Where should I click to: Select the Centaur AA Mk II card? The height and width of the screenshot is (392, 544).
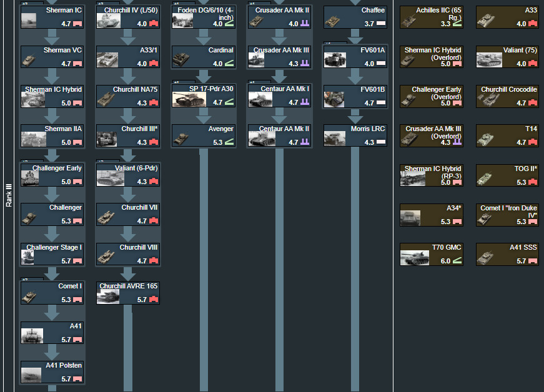(280, 135)
